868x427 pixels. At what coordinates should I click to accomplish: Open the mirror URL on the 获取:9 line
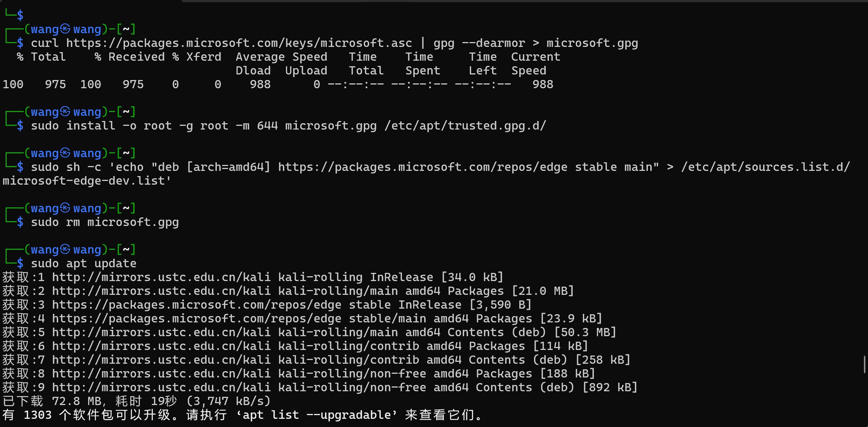pyautogui.click(x=161, y=388)
